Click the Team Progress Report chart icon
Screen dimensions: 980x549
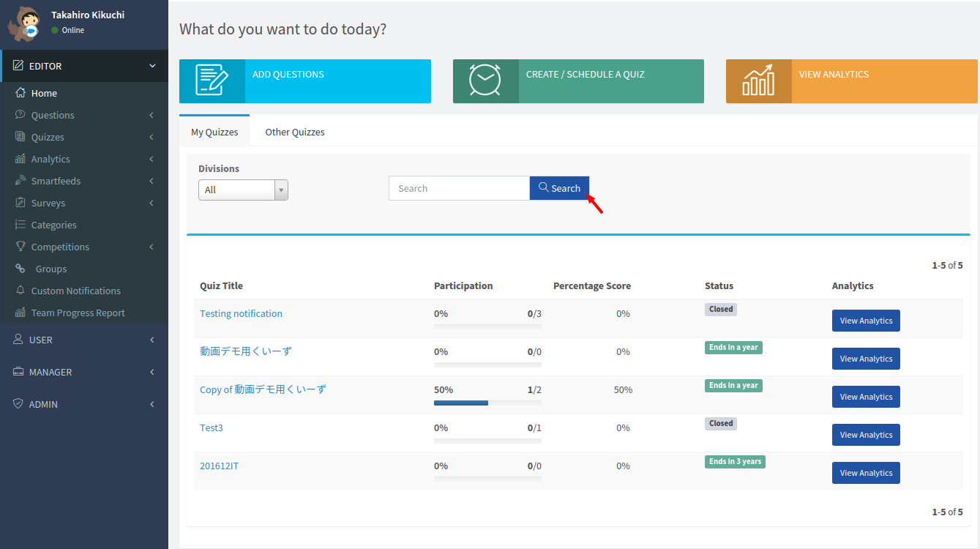(x=20, y=313)
